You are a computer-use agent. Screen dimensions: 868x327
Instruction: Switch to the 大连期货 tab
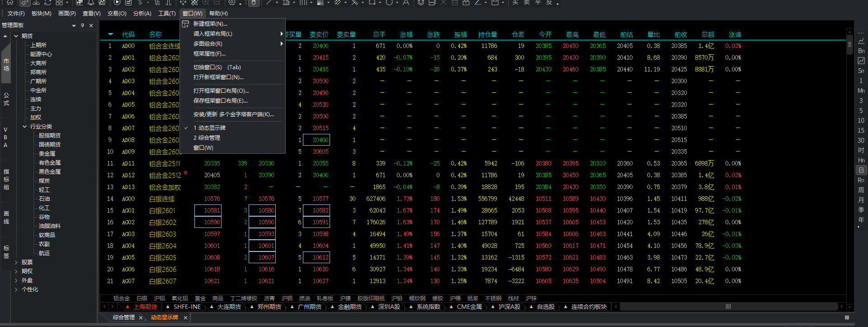229,307
